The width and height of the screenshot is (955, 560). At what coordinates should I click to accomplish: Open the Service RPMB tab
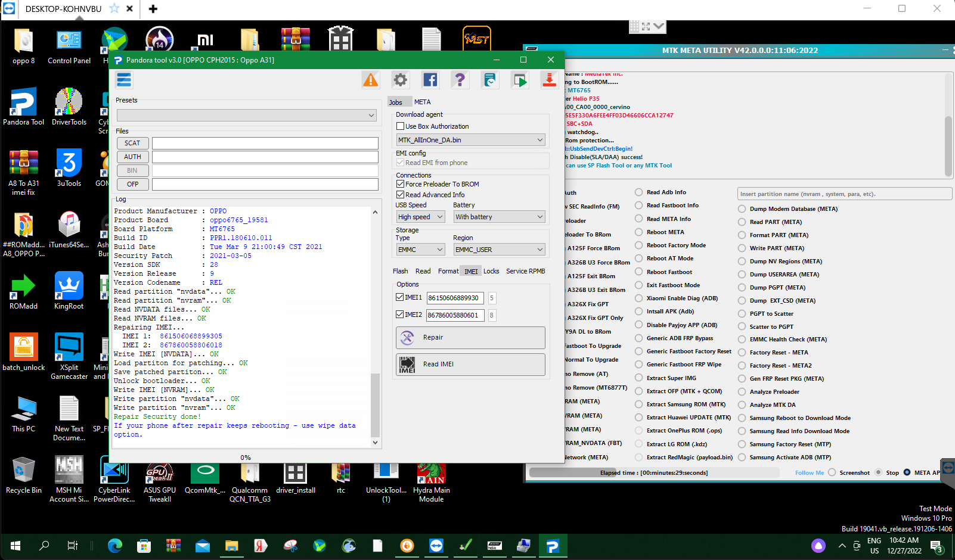[526, 271]
